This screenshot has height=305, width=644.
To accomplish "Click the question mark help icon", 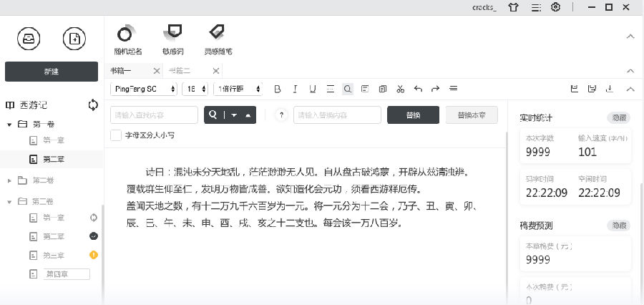I will (281, 115).
